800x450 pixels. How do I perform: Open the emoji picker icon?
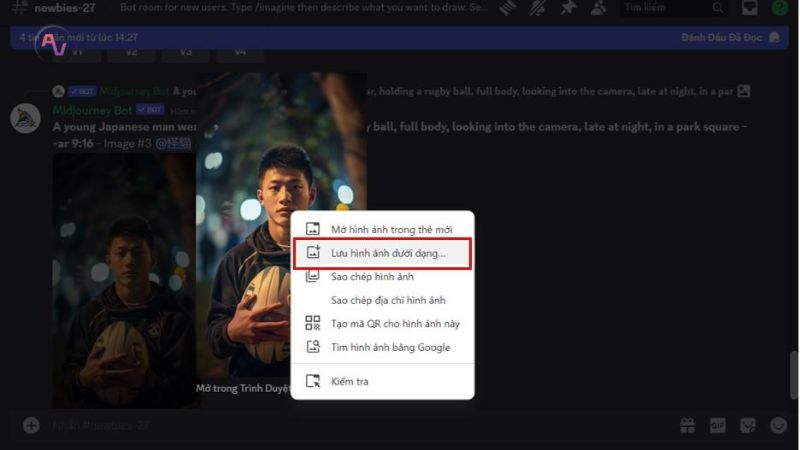point(779,425)
